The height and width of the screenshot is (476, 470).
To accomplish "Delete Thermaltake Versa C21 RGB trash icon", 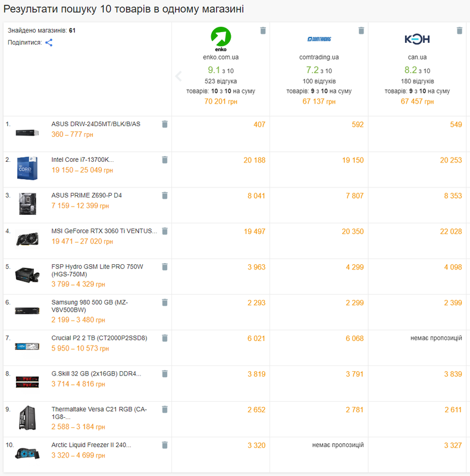I will tap(165, 409).
